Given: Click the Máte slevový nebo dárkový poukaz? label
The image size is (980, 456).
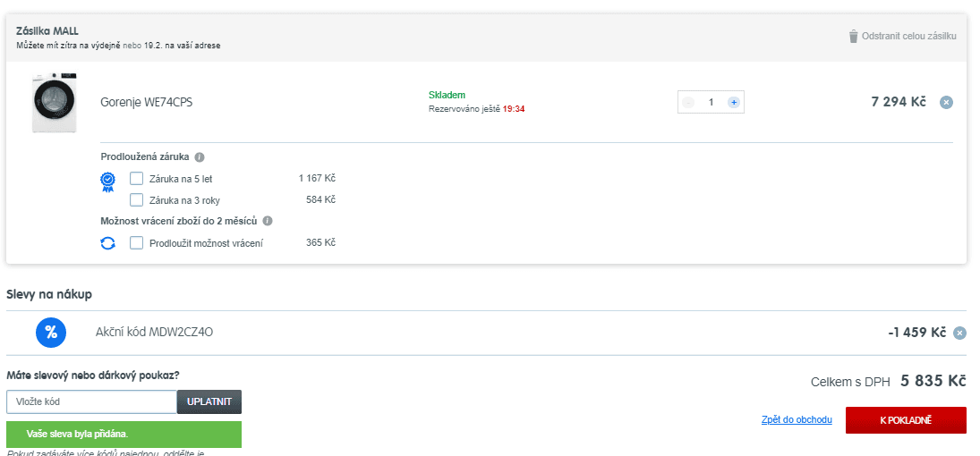Looking at the screenshot, I should click(93, 376).
